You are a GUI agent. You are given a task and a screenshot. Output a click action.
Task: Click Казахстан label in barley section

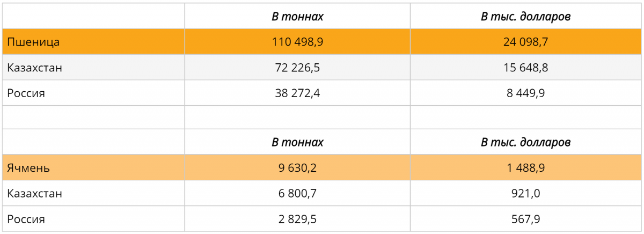point(35,193)
